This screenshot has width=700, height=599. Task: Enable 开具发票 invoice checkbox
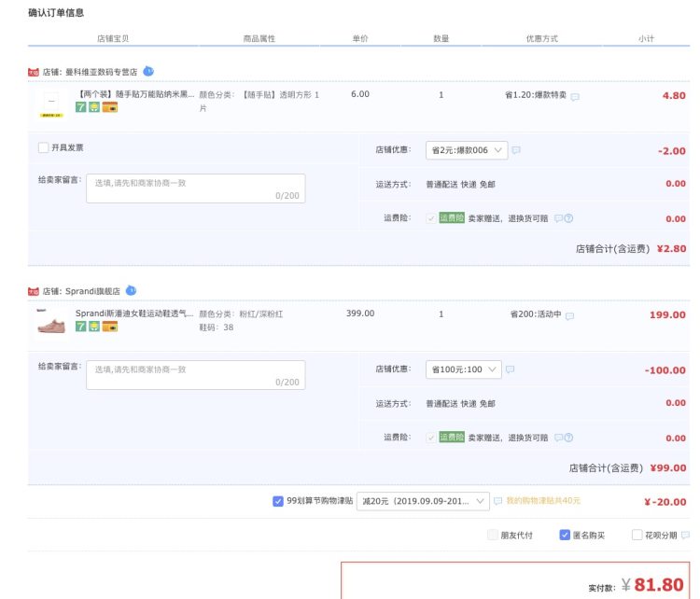point(43,147)
